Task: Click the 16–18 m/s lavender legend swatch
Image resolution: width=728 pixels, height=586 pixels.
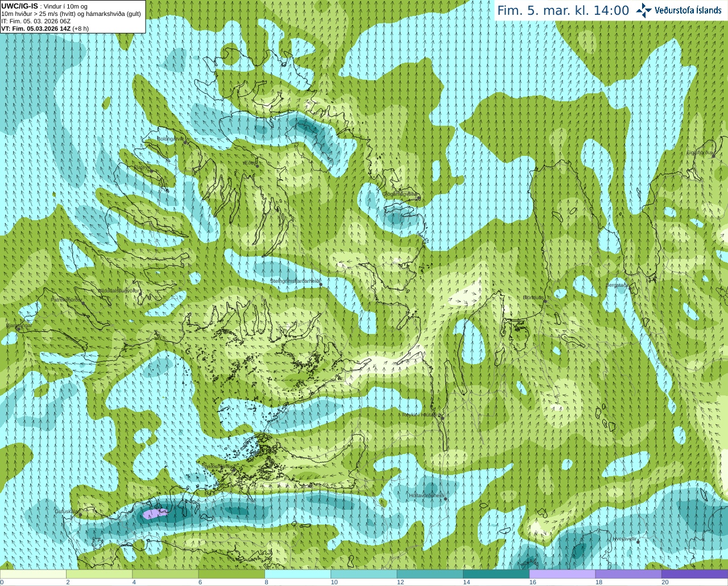Action: pos(562,574)
